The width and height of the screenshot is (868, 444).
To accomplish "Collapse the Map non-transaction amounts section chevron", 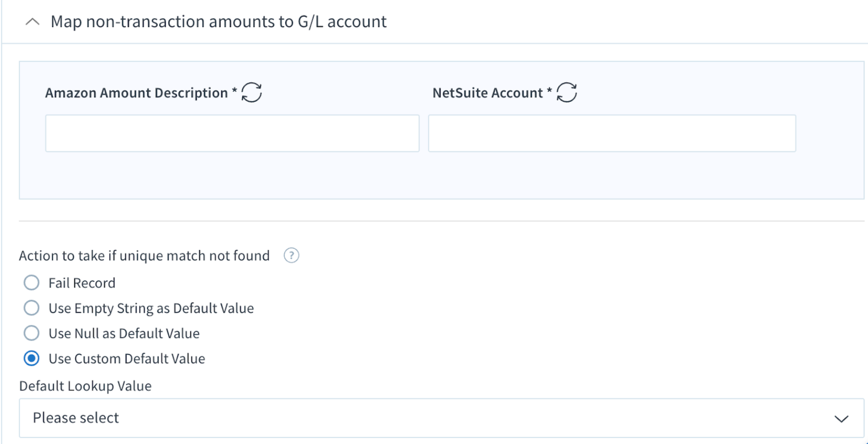I will pyautogui.click(x=33, y=22).
